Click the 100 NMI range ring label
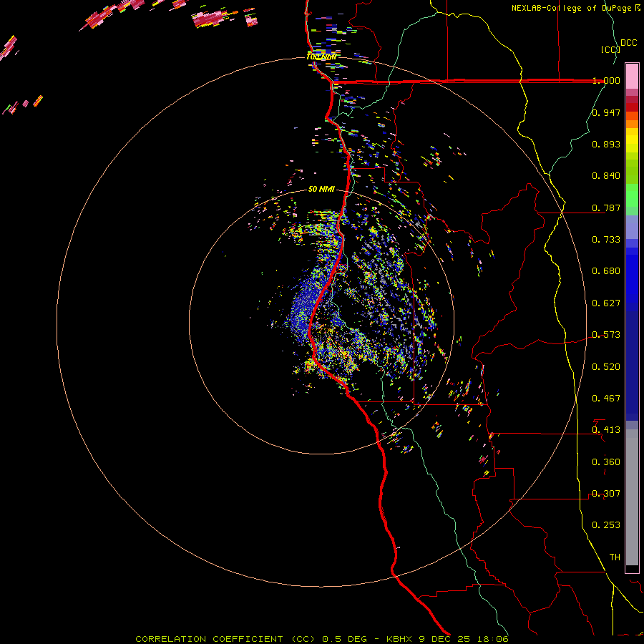The width and height of the screenshot is (644, 644). [321, 57]
